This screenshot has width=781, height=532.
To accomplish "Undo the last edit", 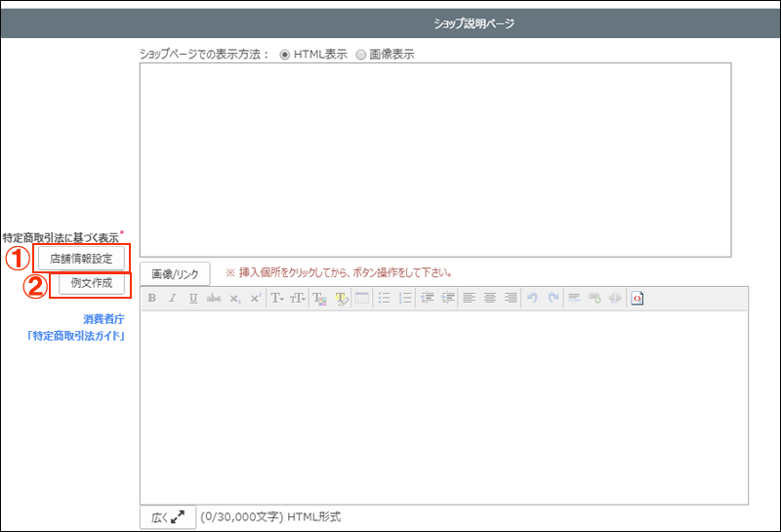I will pyautogui.click(x=532, y=298).
